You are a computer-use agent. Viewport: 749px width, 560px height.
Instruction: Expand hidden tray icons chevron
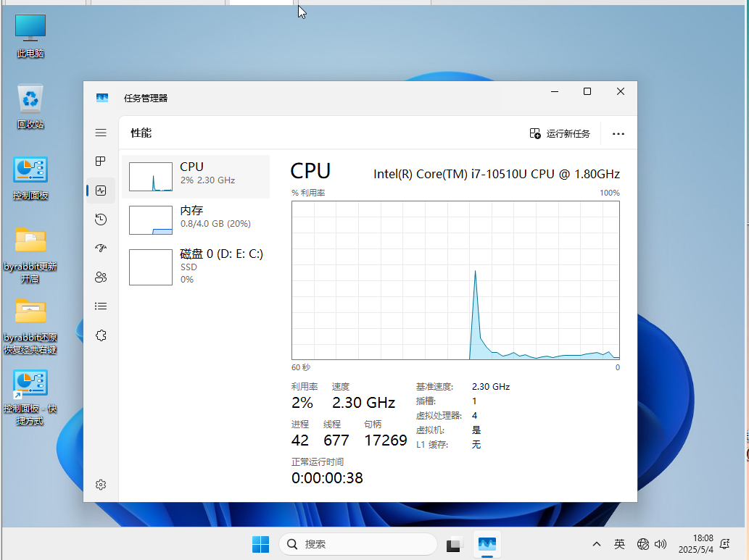pos(597,544)
